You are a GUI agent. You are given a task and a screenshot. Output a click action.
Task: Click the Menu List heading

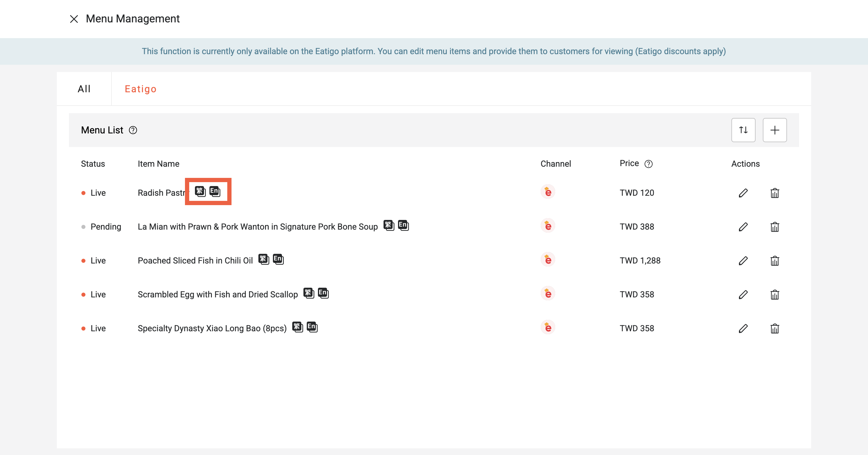point(102,130)
